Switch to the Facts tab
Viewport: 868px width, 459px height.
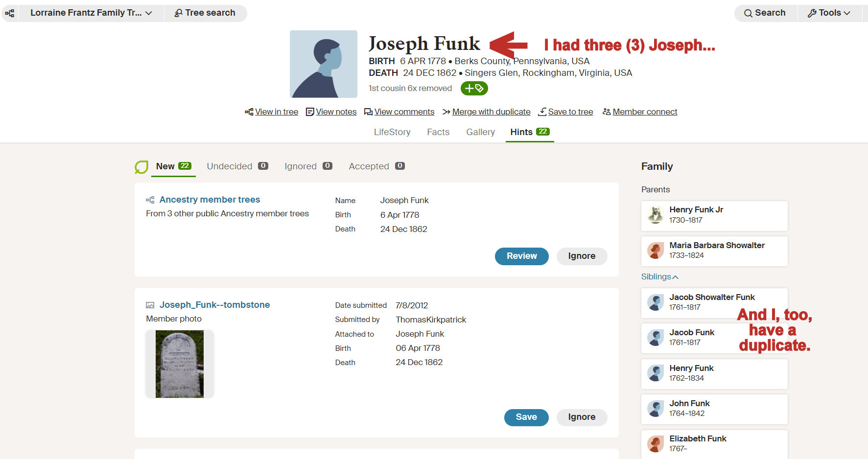438,132
